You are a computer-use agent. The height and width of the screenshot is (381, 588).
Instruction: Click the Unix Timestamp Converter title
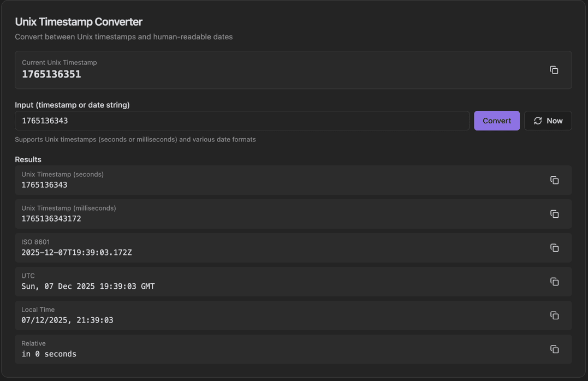tap(79, 22)
